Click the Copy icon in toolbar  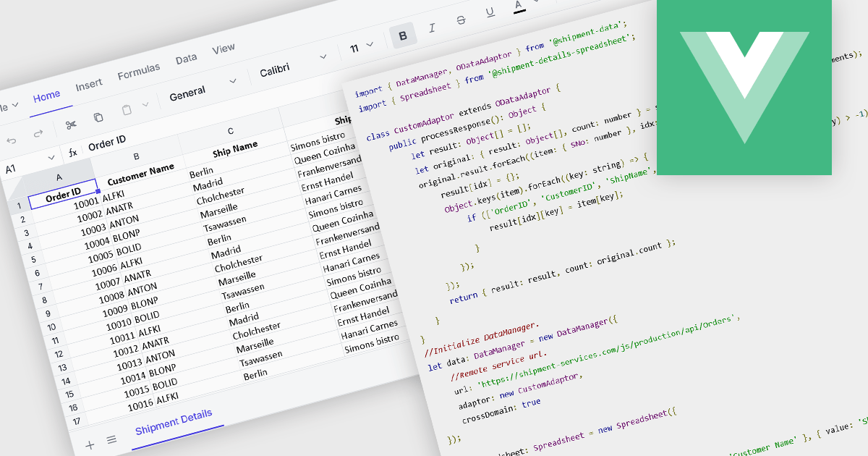point(98,117)
